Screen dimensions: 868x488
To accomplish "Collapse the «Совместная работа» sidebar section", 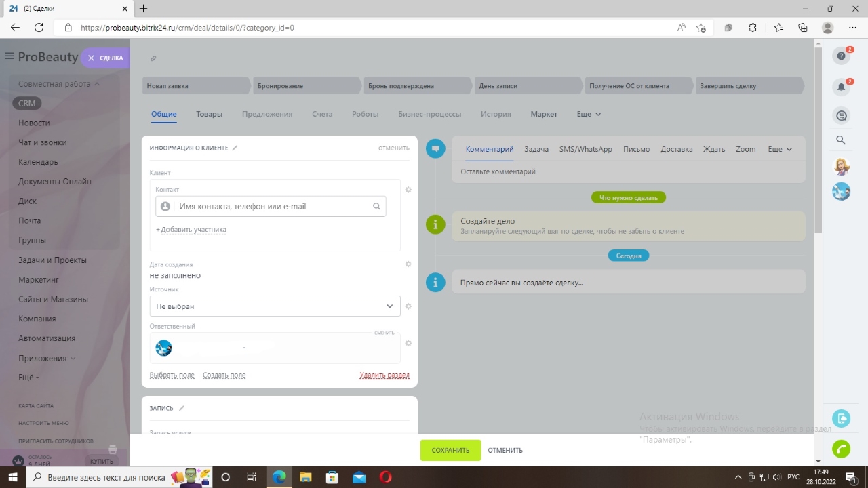I will pyautogui.click(x=59, y=84).
